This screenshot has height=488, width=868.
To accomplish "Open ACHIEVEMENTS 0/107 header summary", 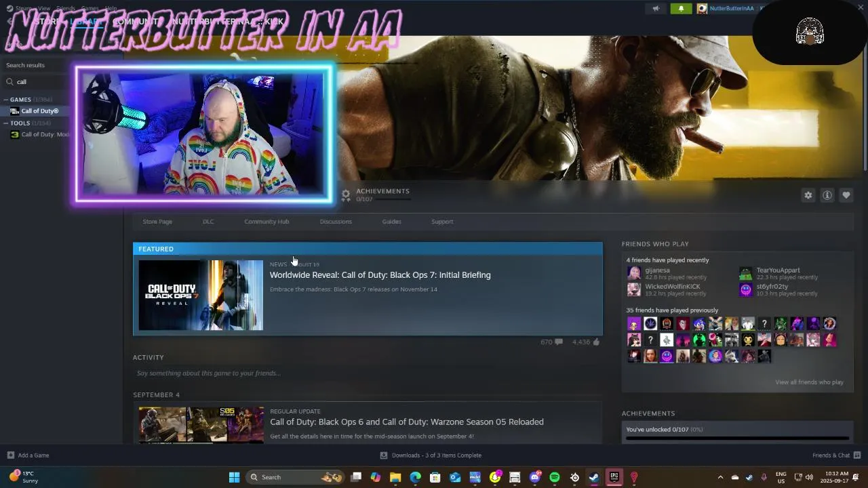I will click(382, 195).
